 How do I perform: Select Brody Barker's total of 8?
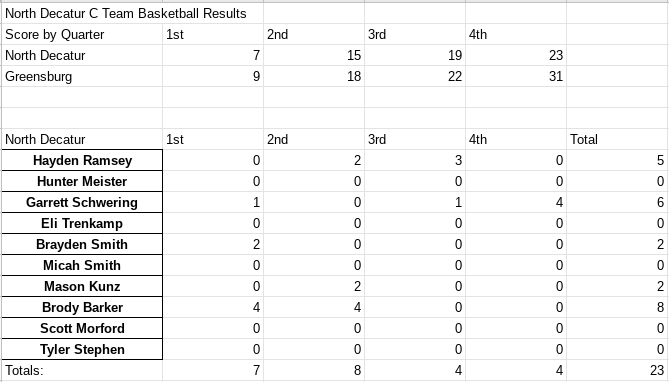tap(617, 307)
